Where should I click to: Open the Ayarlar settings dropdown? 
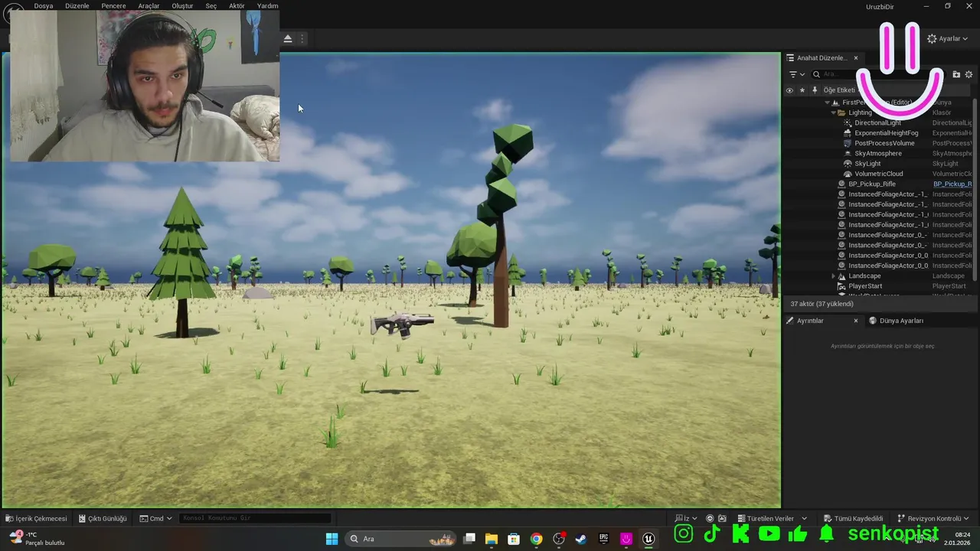(948, 38)
